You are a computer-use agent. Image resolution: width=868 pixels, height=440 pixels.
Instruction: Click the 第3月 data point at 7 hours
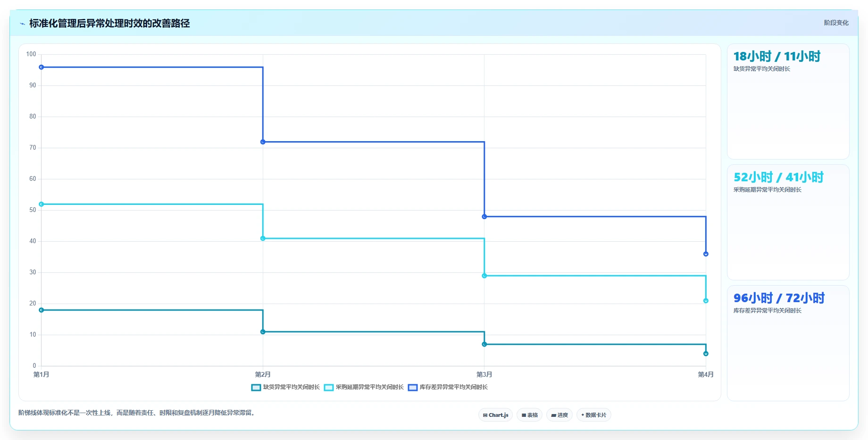[x=484, y=344]
